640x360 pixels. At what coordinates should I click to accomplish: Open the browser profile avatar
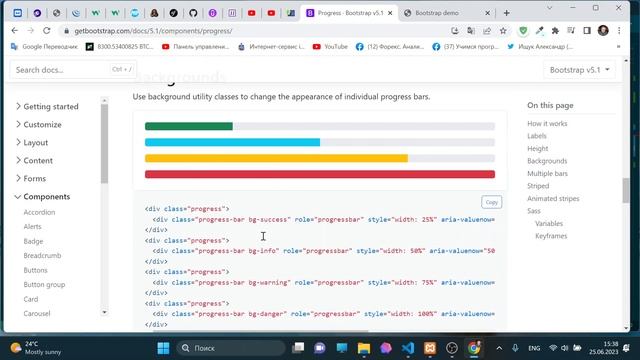pos(603,31)
